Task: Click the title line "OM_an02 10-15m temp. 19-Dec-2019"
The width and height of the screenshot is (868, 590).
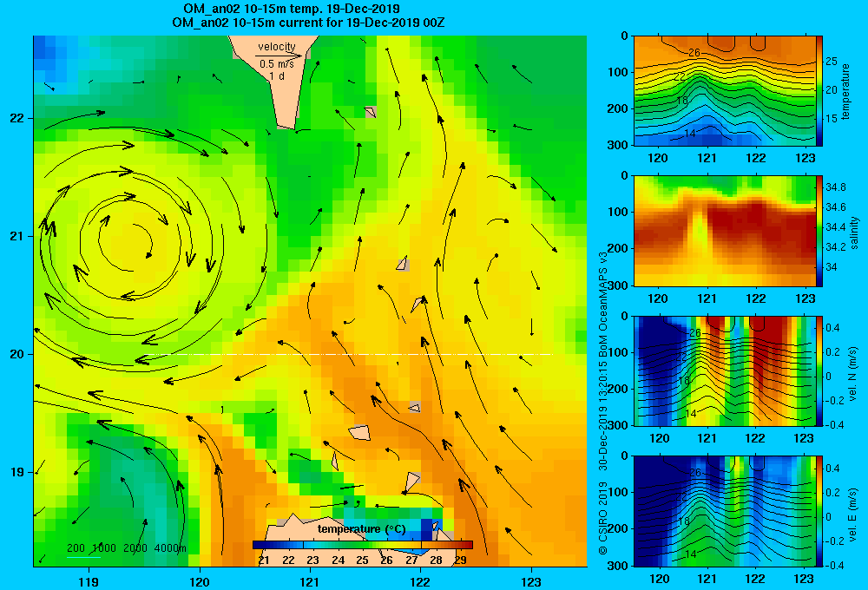Action: (292, 9)
